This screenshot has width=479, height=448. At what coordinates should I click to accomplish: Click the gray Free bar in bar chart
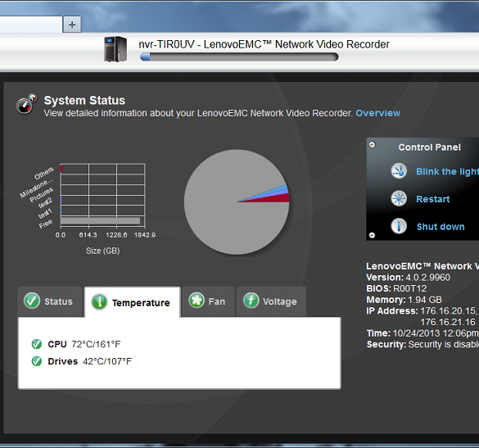click(x=100, y=221)
